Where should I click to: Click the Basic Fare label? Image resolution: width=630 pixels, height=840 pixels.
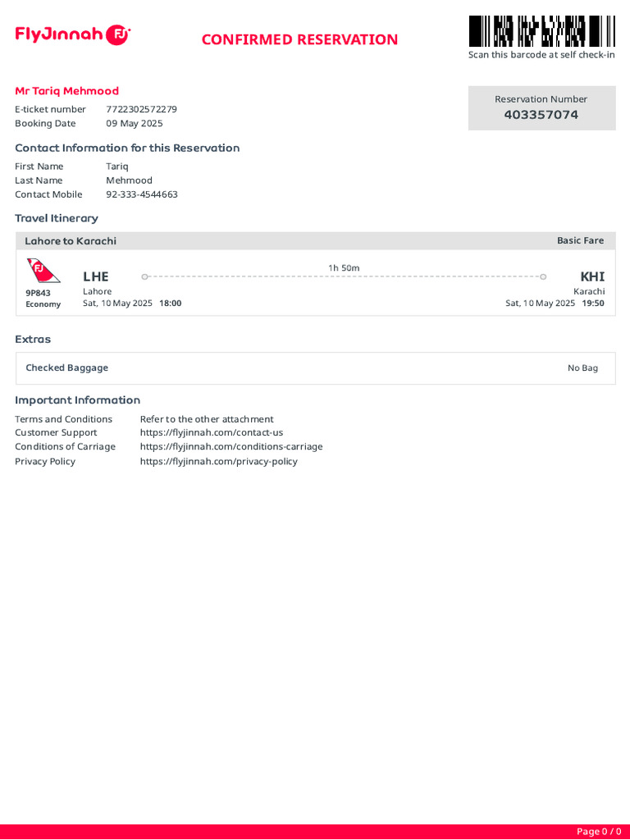tap(580, 240)
